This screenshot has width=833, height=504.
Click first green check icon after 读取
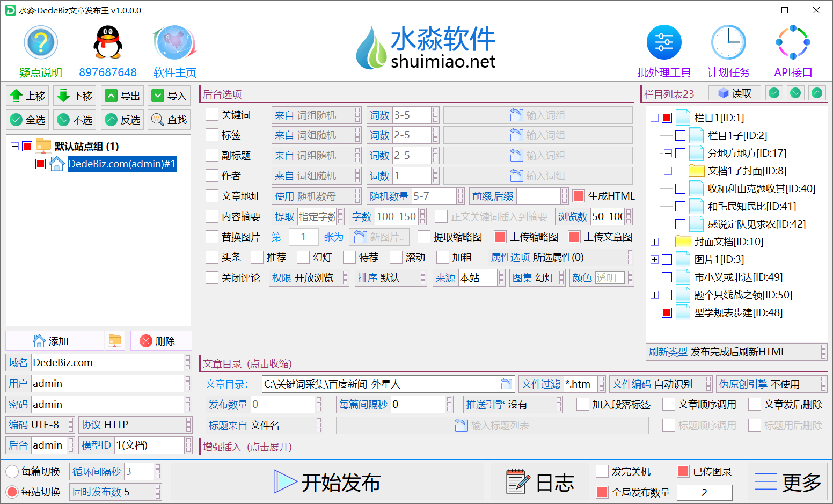(774, 93)
